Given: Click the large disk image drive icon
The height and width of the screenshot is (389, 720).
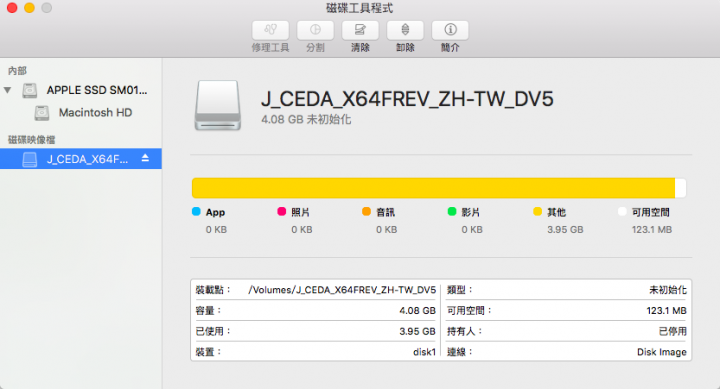Looking at the screenshot, I should (x=218, y=106).
